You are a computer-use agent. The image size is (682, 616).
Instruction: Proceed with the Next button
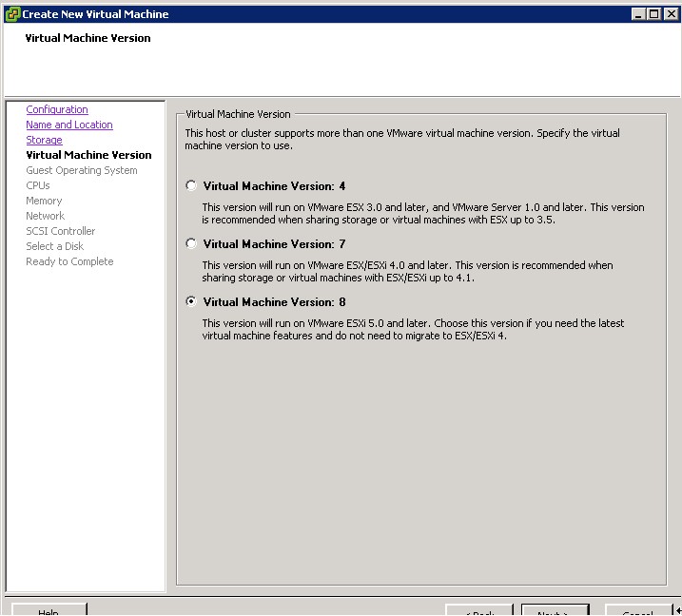pos(552,609)
